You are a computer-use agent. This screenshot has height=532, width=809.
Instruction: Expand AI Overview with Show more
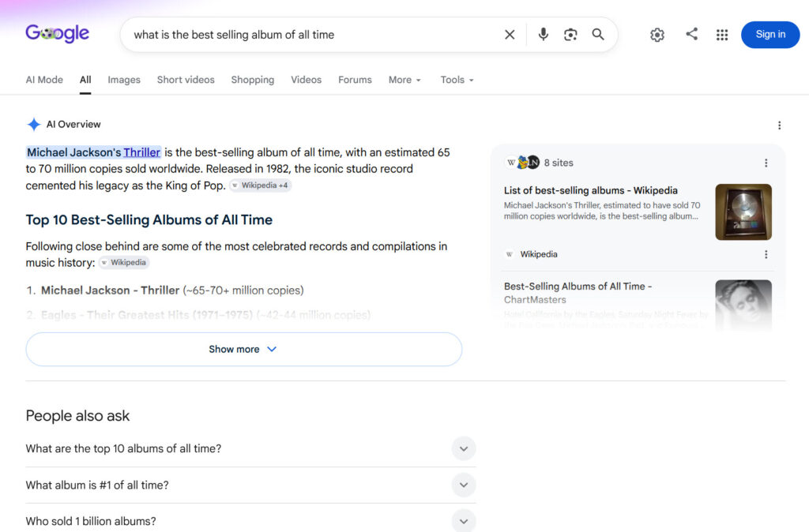point(244,349)
